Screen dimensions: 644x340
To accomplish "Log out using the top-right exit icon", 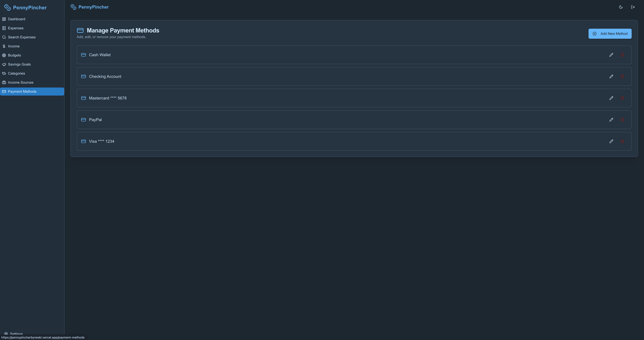I will [633, 7].
